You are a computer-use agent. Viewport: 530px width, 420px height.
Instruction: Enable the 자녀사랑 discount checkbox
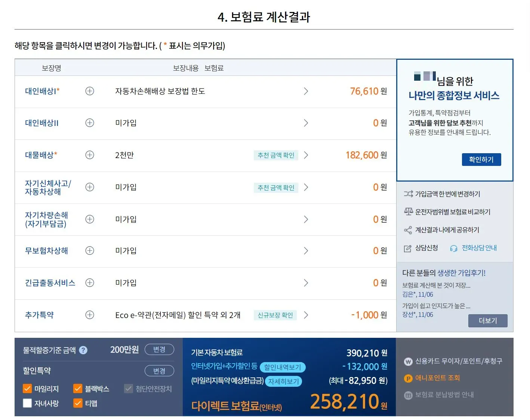tap(27, 403)
